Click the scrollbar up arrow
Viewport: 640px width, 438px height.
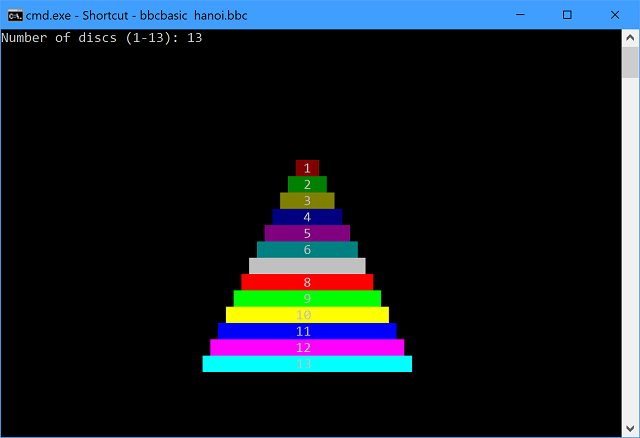pyautogui.click(x=630, y=38)
